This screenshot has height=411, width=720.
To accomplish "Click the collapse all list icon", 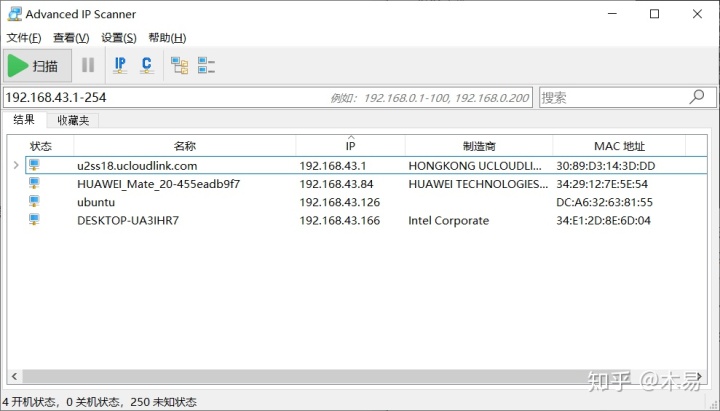I will click(206, 65).
